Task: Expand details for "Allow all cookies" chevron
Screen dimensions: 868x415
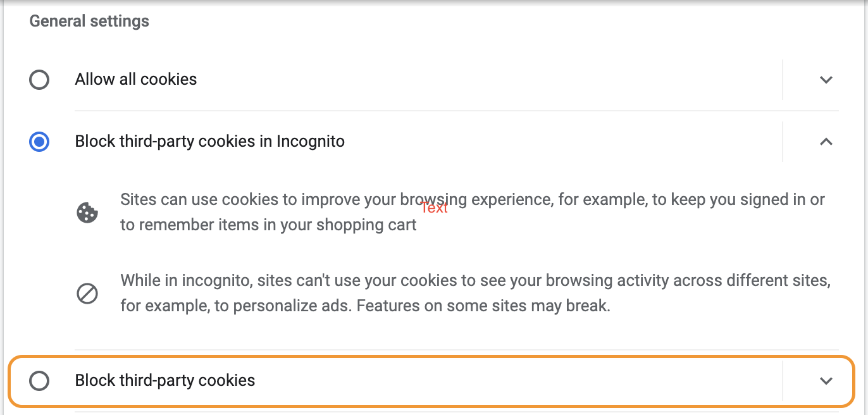Action: 826,80
